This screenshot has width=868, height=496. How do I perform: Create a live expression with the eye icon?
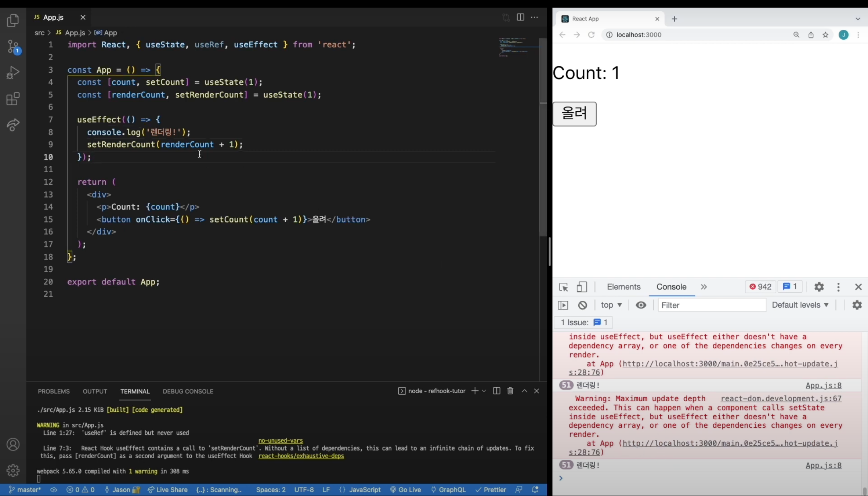(641, 305)
